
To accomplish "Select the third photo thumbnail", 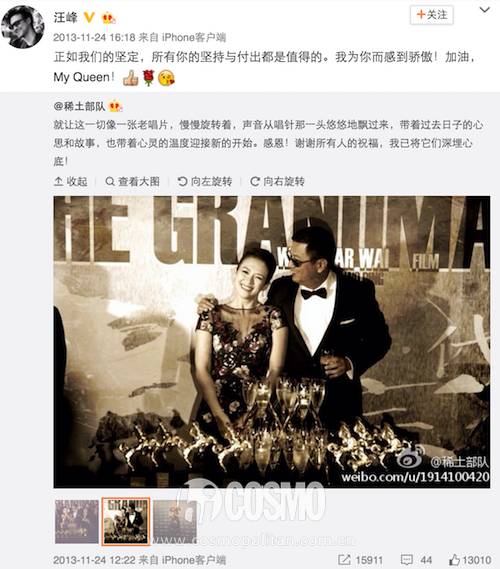I will pyautogui.click(x=175, y=521).
